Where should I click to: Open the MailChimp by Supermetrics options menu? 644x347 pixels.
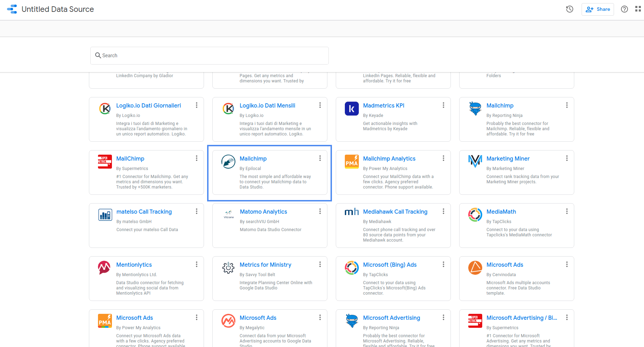197,158
